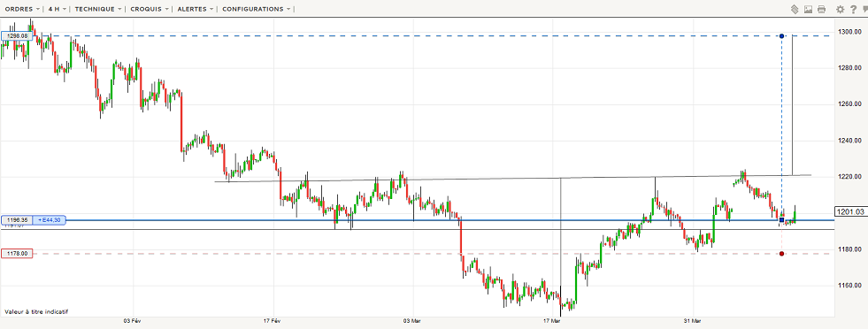868x329 pixels.
Task: Click the help question mark icon
Action: 853,10
